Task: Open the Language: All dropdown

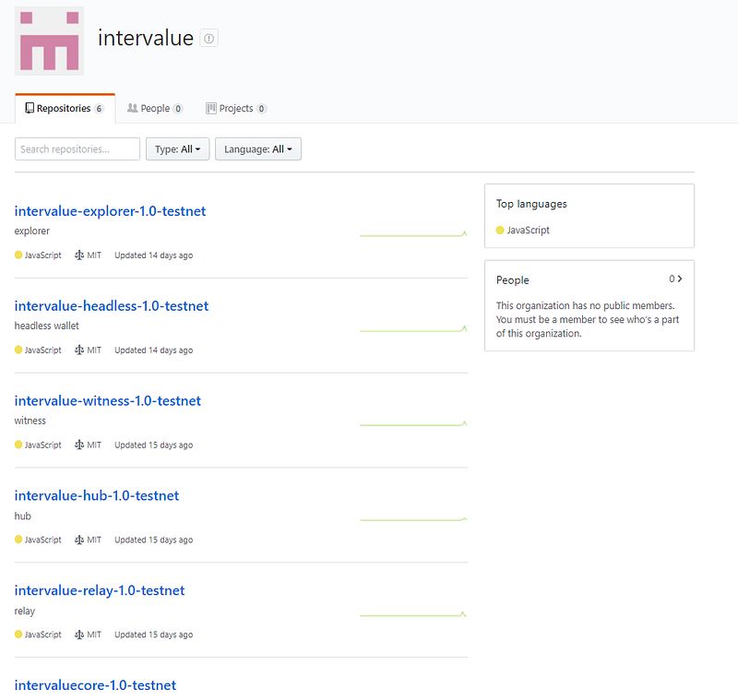Action: click(x=258, y=149)
